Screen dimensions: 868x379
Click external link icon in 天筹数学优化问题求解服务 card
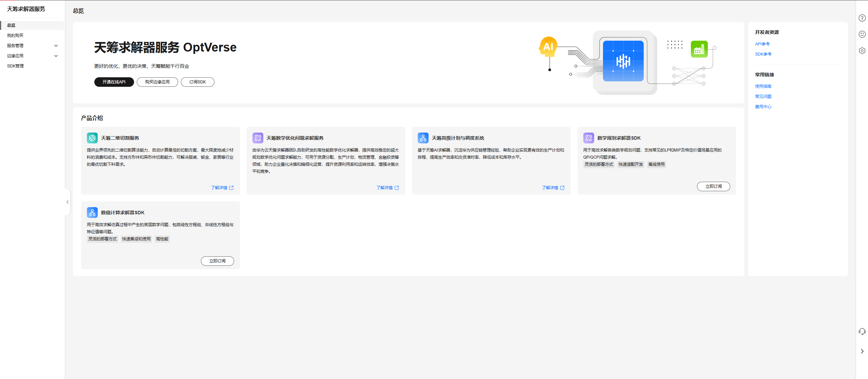[397, 188]
